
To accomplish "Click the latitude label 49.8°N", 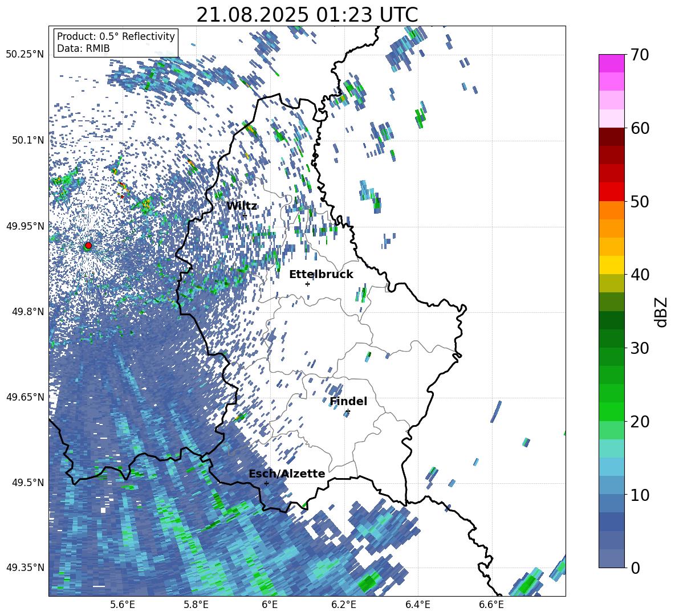I will [x=27, y=311].
